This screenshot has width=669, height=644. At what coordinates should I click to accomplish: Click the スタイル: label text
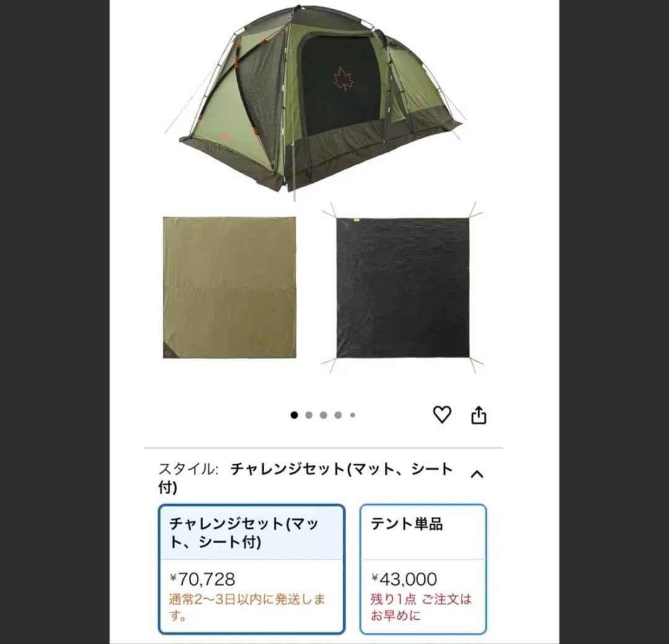coord(188,469)
